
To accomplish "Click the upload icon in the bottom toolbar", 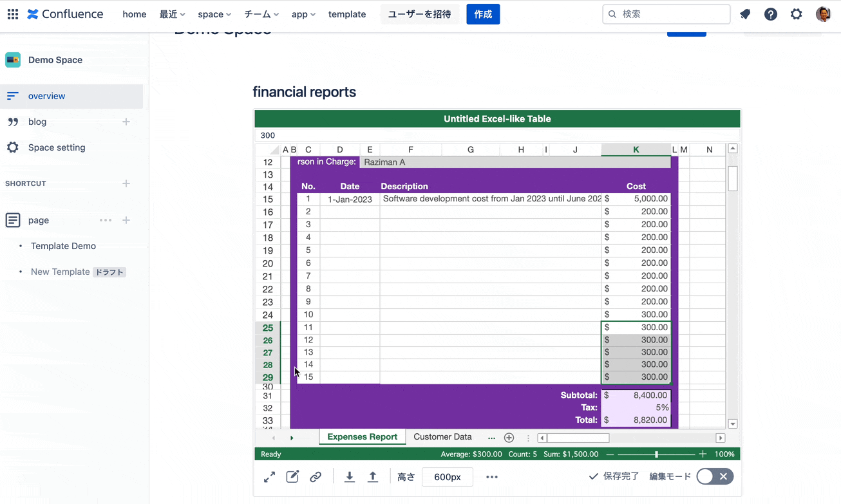I will 372,476.
